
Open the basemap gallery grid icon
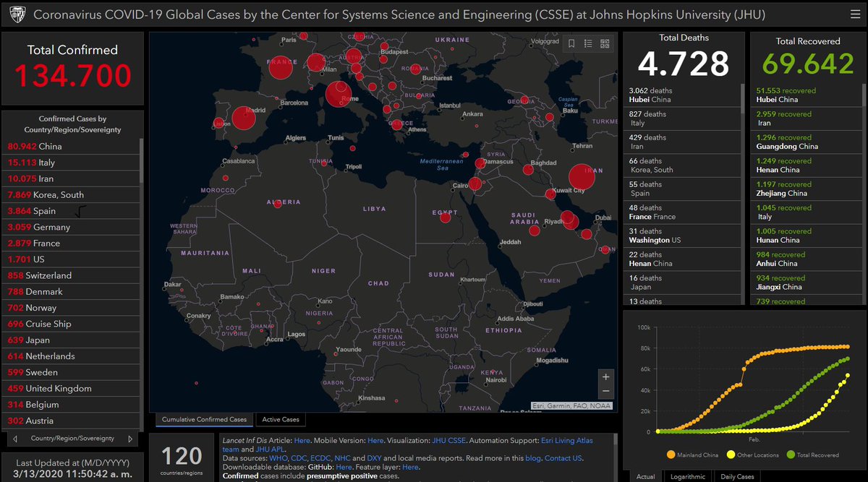click(x=605, y=43)
